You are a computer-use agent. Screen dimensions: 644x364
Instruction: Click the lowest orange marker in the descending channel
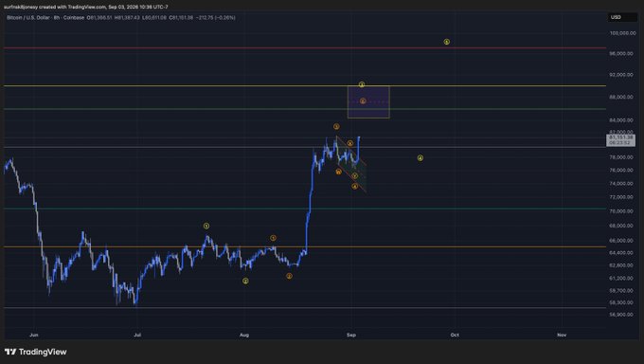click(355, 187)
